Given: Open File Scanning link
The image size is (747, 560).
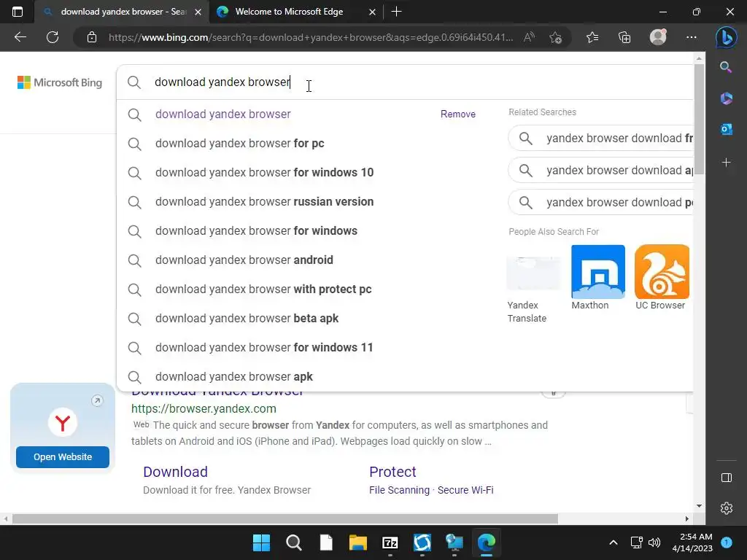Looking at the screenshot, I should click(x=399, y=490).
